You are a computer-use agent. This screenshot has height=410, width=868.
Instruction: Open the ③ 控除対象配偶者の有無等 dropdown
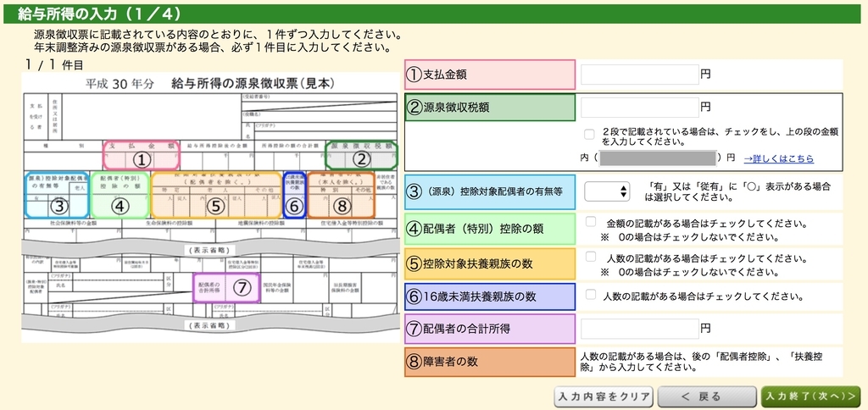pyautogui.click(x=607, y=192)
